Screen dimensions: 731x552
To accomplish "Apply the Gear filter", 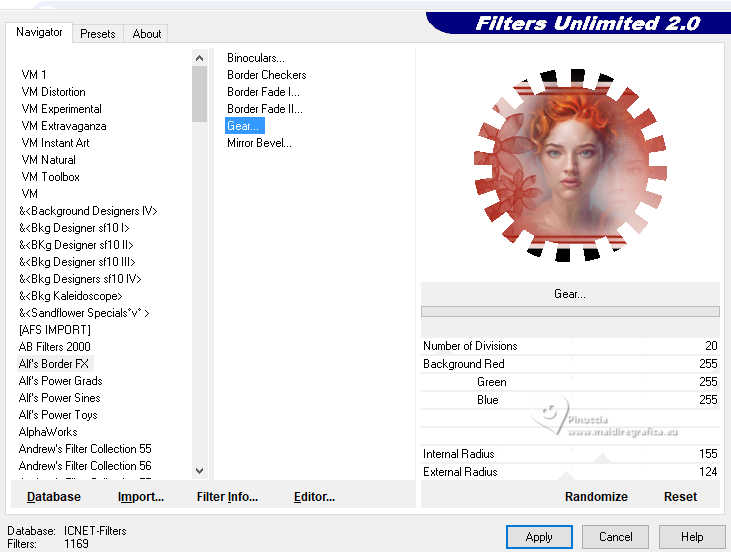I will point(539,537).
